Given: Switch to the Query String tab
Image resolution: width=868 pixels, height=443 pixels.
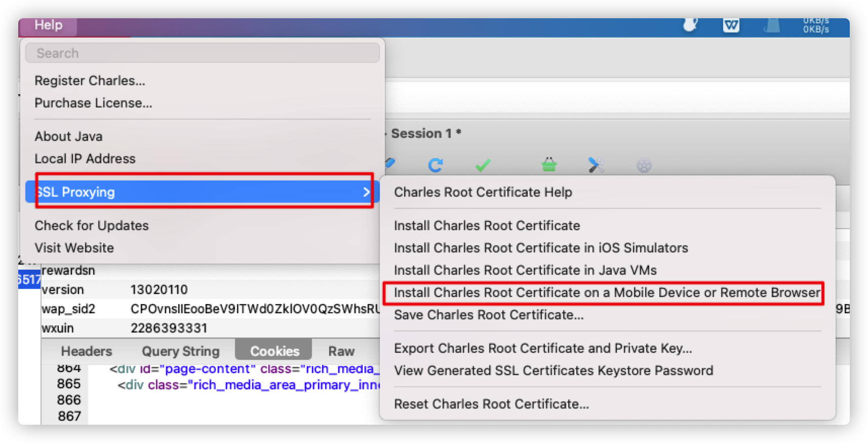Looking at the screenshot, I should coord(181,351).
